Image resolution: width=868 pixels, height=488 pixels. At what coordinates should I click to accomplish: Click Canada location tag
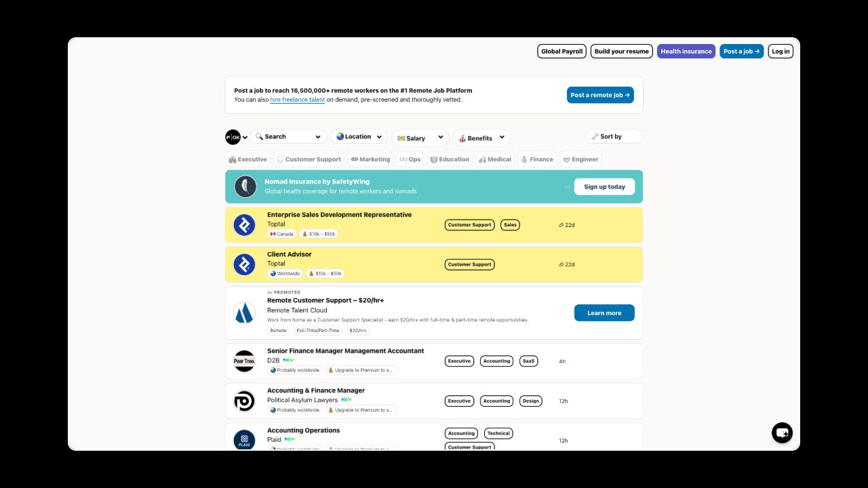click(x=282, y=234)
